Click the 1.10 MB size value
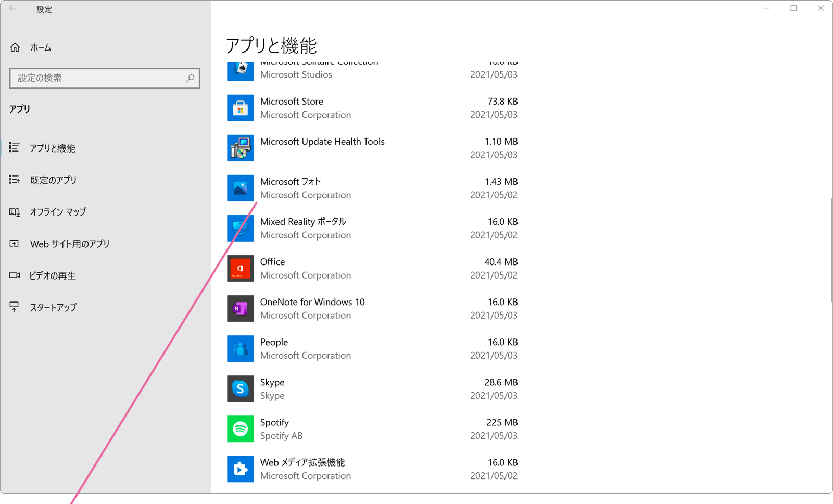 (501, 142)
